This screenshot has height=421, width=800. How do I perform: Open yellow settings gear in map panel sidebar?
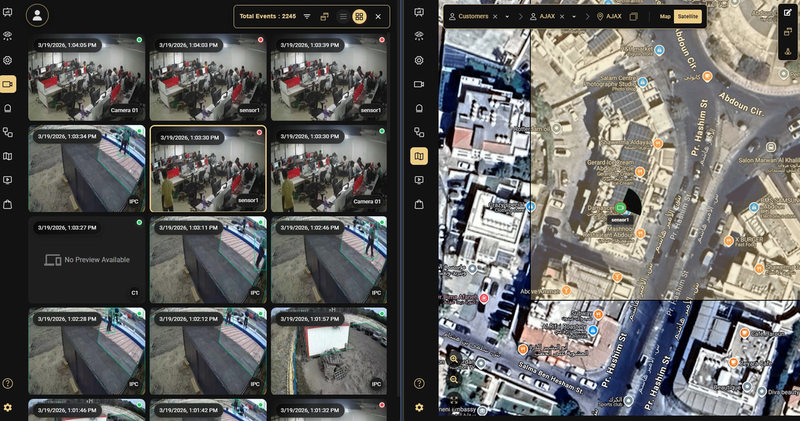tap(419, 407)
